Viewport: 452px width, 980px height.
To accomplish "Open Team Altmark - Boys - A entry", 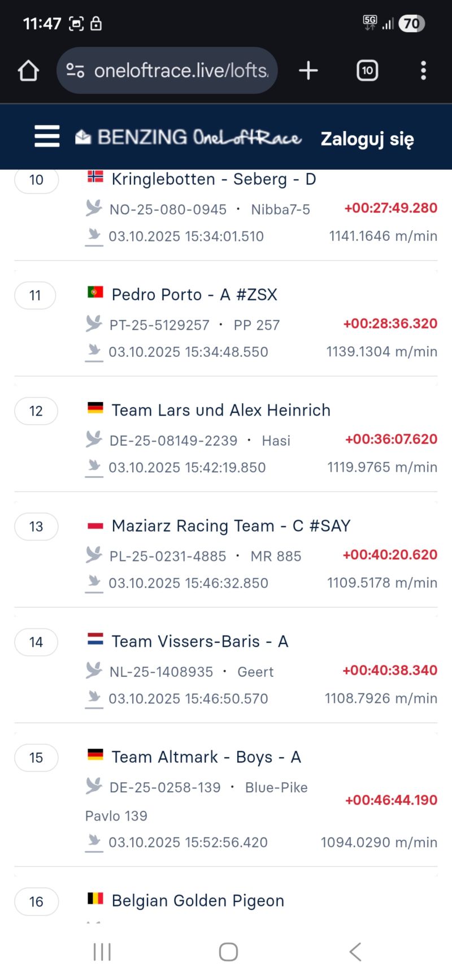I will 206,757.
